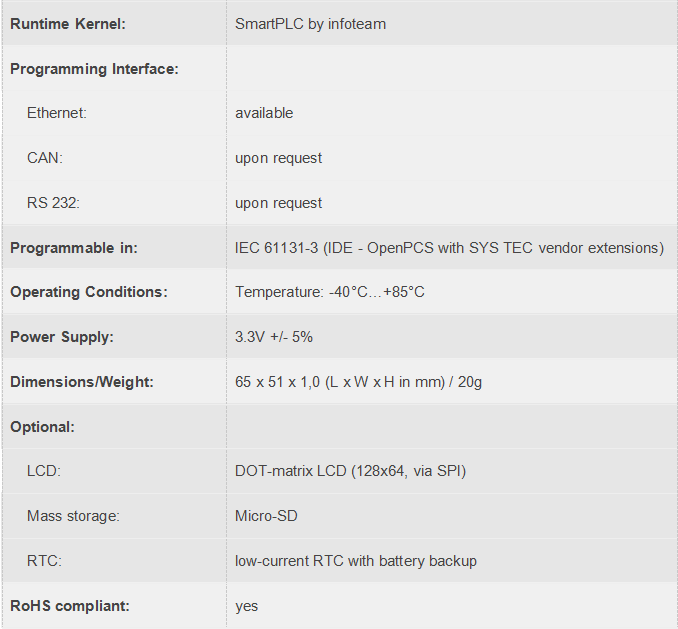
Task: Click the "Runtime Kernel:" row label
Action: tap(68, 23)
